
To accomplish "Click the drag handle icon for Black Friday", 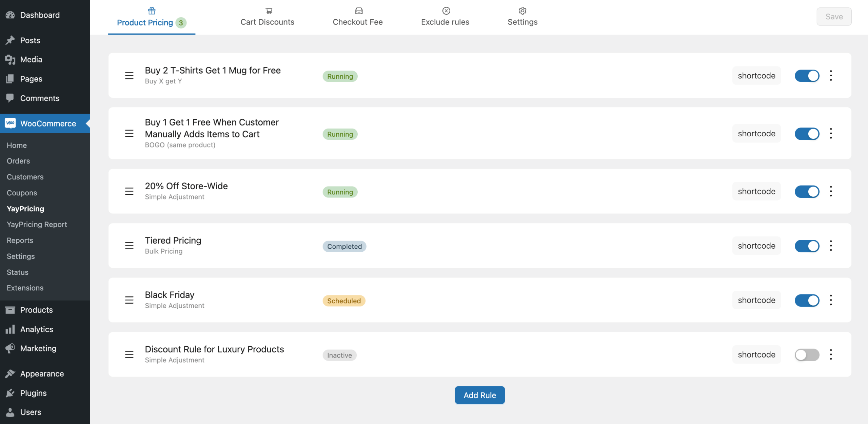I will point(129,300).
